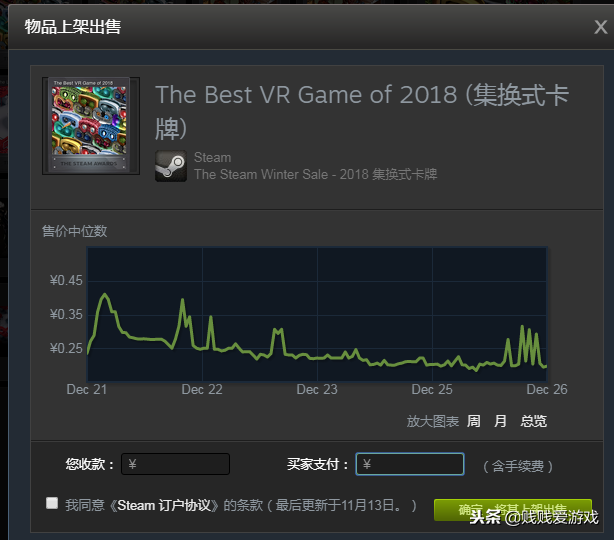The image size is (614, 540).
Task: Click the Dec 25 axis label on chart
Action: tap(432, 389)
